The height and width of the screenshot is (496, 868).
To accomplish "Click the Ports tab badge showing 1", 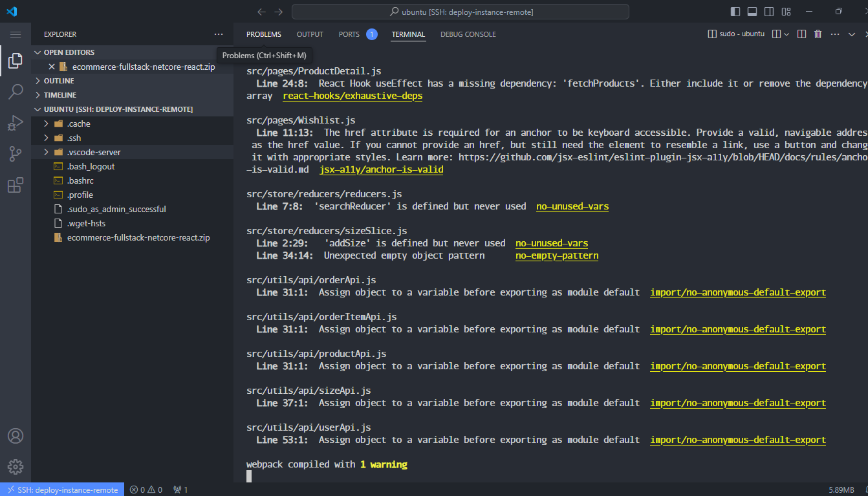I will (372, 34).
